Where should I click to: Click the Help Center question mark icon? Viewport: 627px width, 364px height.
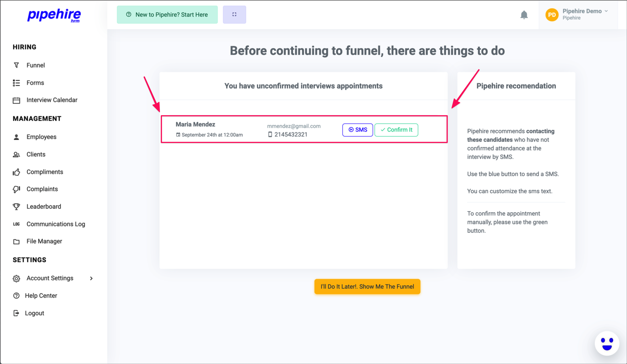16,296
